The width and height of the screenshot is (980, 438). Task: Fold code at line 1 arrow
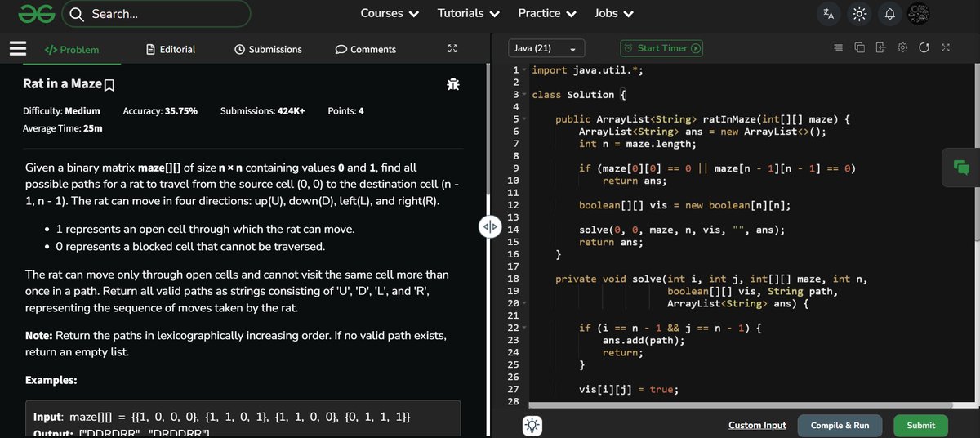(525, 70)
